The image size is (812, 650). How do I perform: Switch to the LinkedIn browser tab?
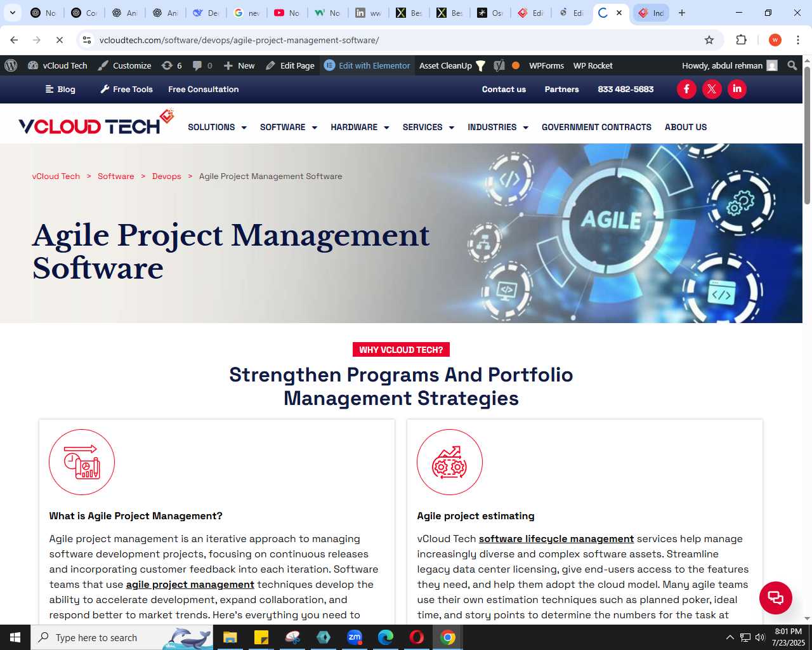pos(368,13)
